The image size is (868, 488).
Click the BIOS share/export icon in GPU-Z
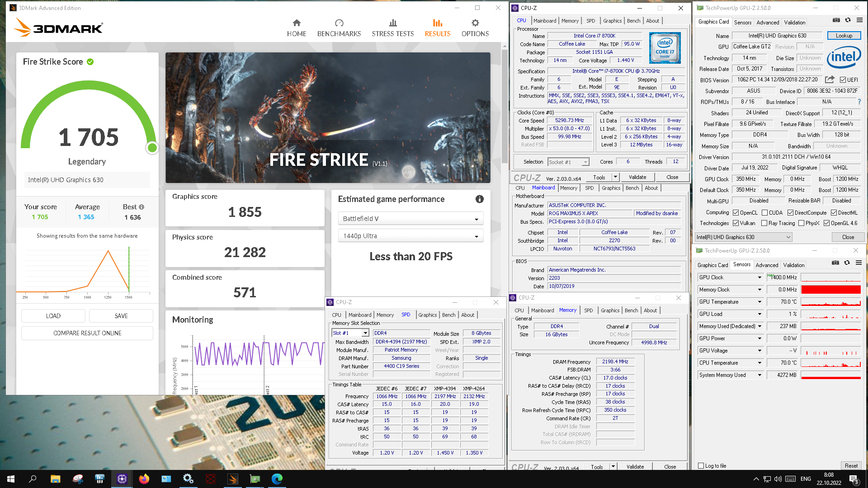coord(830,80)
